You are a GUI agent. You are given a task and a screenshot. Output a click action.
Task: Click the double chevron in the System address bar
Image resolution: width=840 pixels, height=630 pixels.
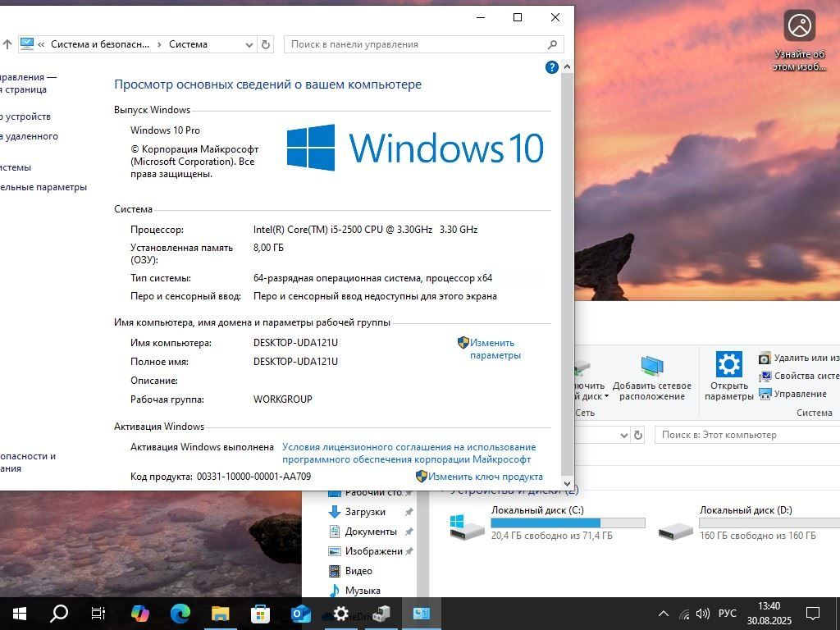coord(41,45)
